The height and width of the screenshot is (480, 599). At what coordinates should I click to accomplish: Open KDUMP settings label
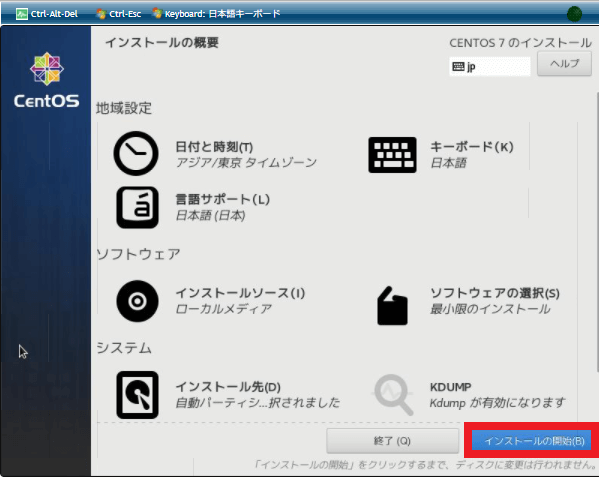(450, 387)
